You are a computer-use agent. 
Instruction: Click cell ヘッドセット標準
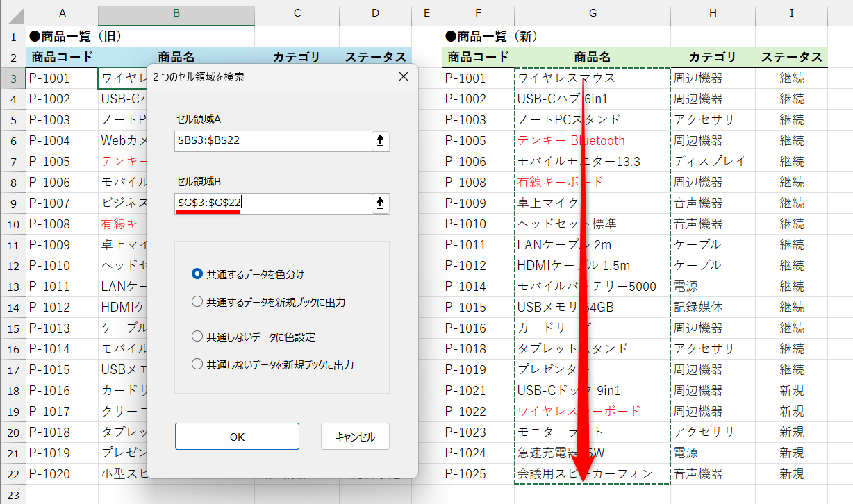coord(593,224)
